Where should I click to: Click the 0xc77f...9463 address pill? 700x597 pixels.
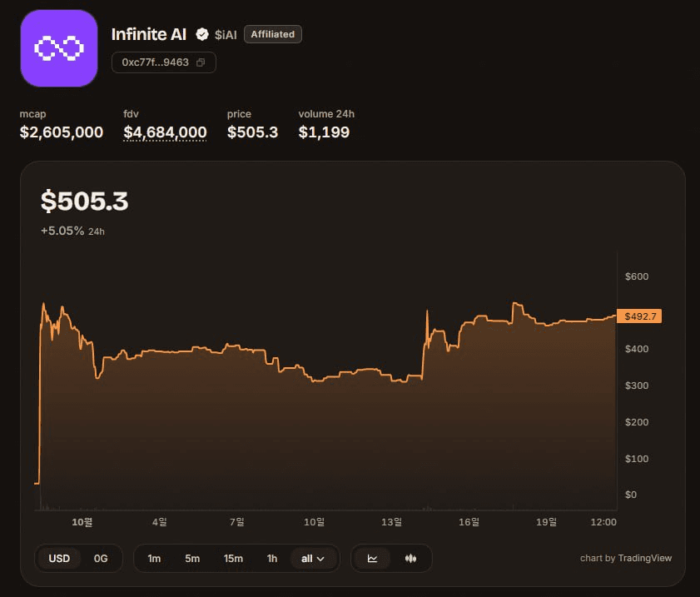click(x=164, y=62)
